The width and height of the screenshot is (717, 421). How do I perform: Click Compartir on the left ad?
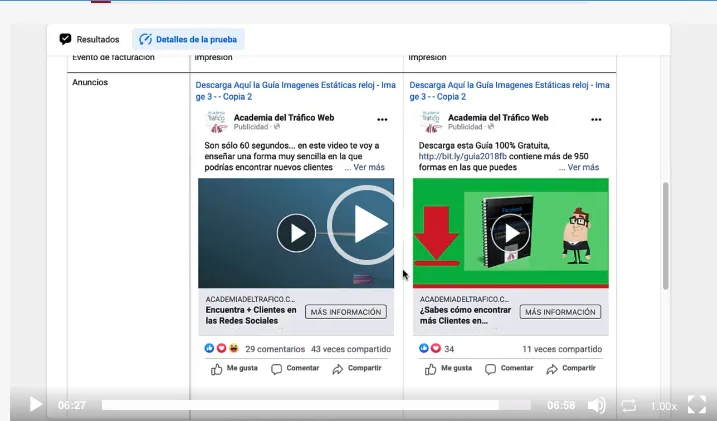click(x=357, y=368)
